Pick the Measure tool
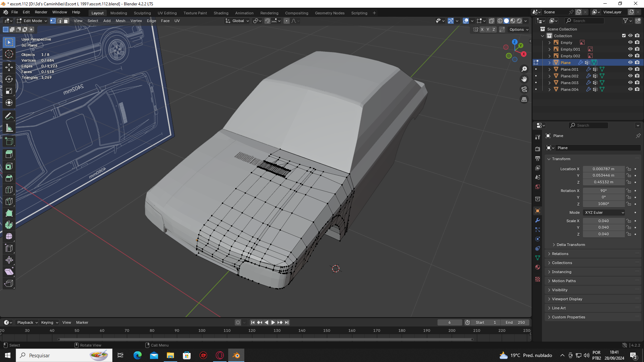This screenshot has width=644, height=362. point(9,128)
